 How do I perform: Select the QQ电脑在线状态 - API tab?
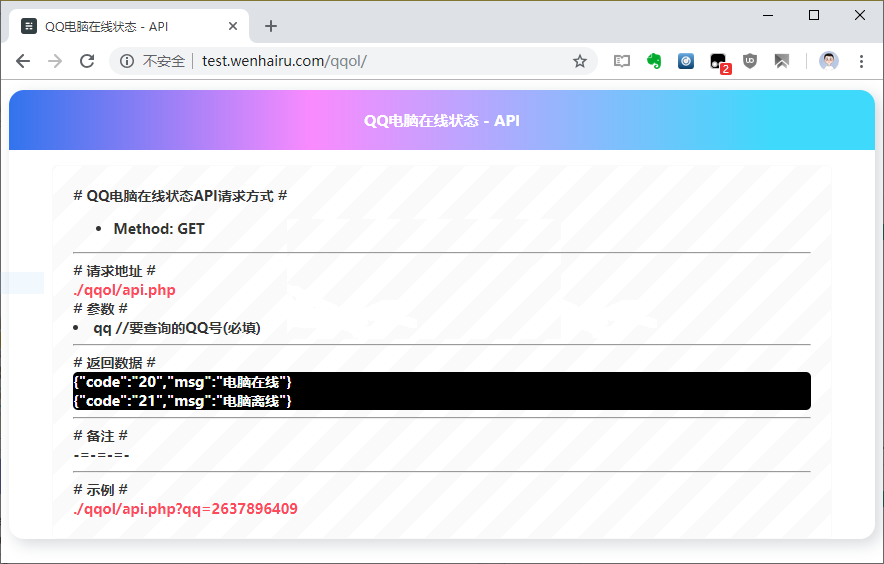(129, 26)
